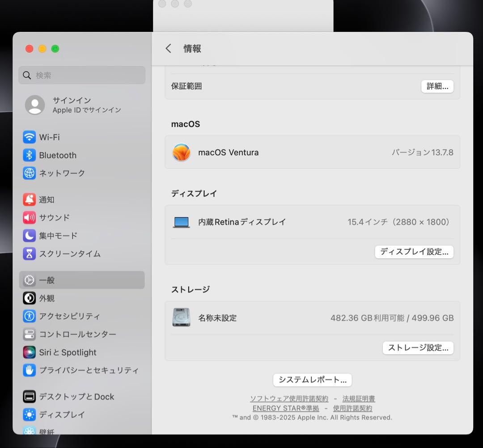This screenshot has height=448, width=483.
Task: Go back using the 情報 back chevron
Action: point(168,48)
